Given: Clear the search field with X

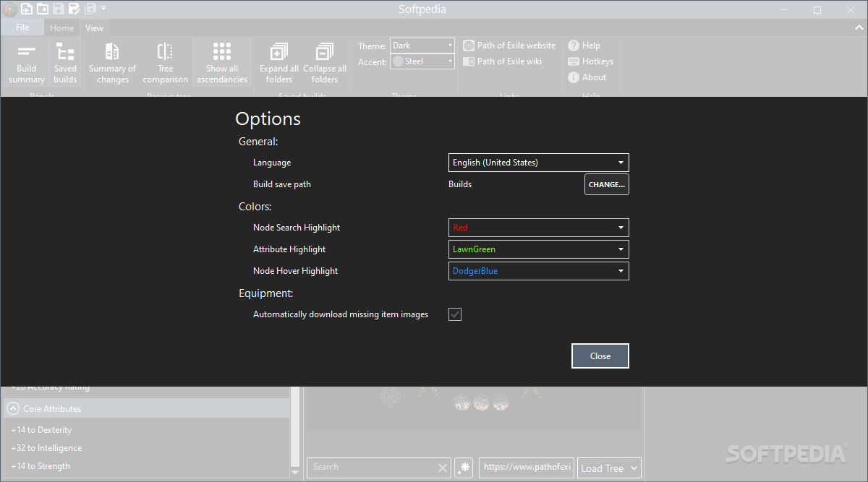Looking at the screenshot, I should click(x=443, y=468).
